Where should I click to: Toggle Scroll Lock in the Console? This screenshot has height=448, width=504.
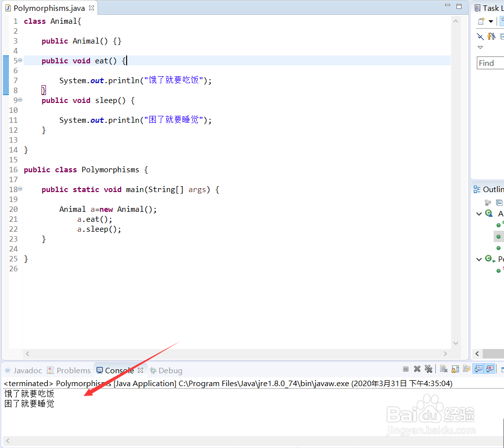coord(455,369)
